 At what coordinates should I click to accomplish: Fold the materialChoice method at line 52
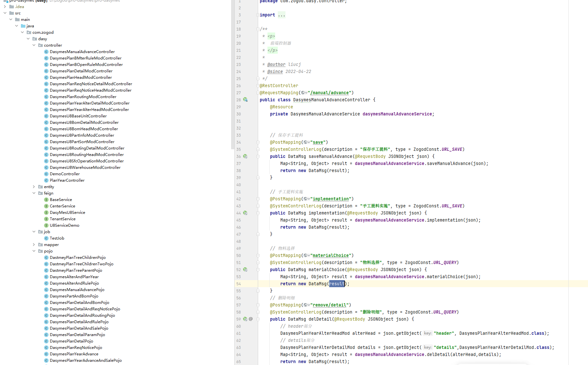258,269
